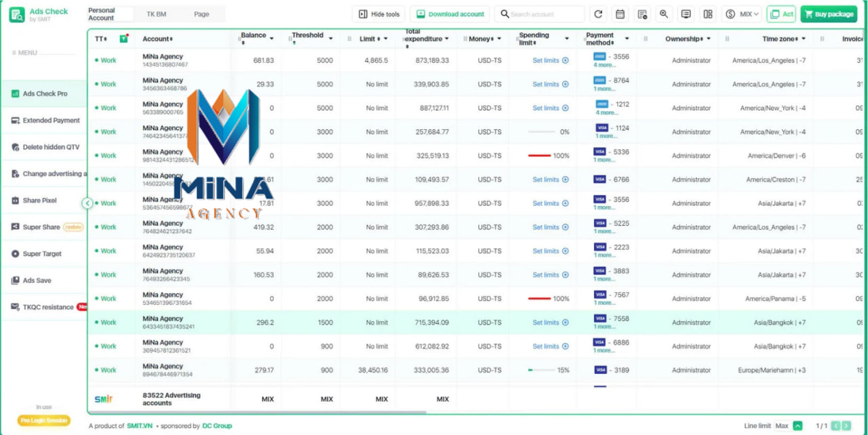Click the Buy package button
The height and width of the screenshot is (435, 868).
click(829, 14)
